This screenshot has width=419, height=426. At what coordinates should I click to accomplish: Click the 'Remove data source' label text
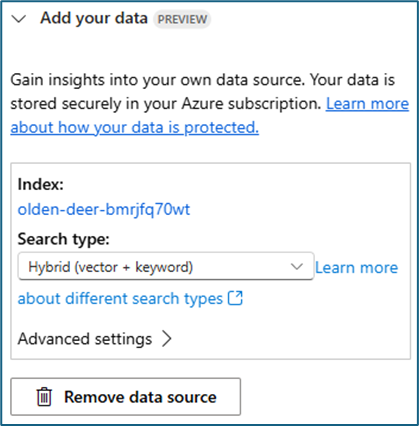click(x=140, y=397)
